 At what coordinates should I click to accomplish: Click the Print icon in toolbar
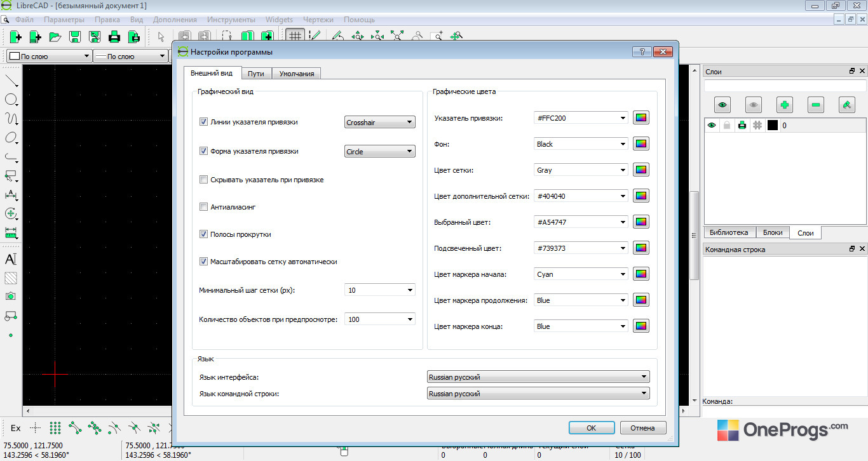(114, 37)
